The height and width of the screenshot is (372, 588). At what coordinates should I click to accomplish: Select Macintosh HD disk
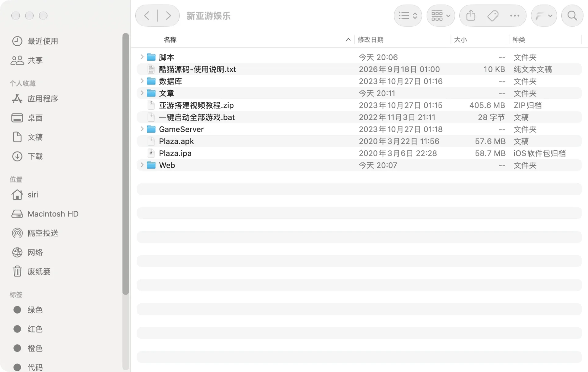45,214
